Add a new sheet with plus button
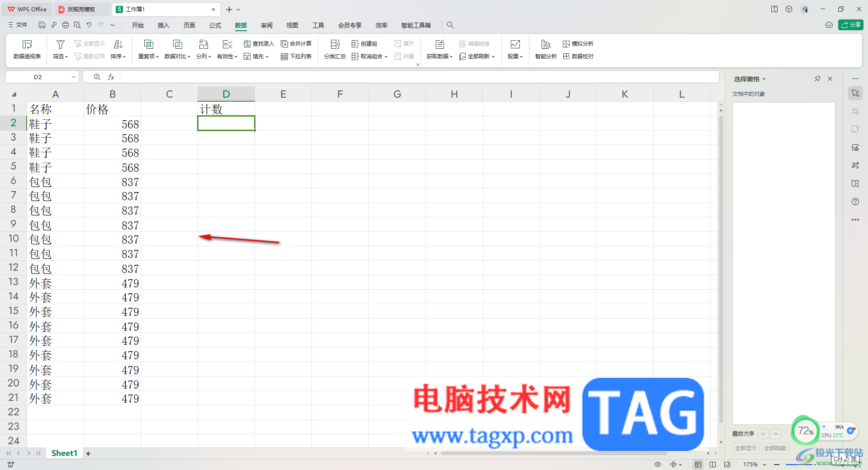 [x=88, y=454]
